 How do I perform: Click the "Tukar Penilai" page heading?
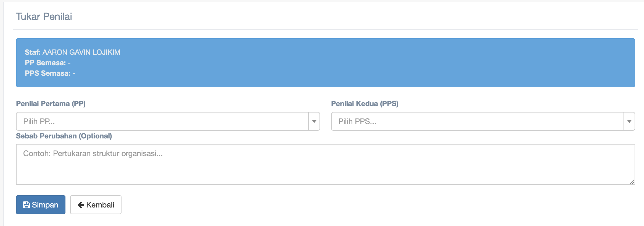44,17
